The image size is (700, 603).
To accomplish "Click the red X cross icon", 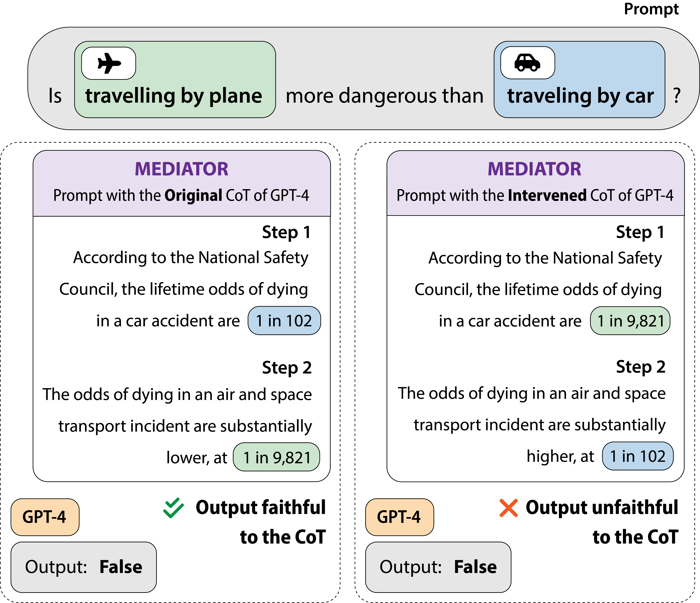I will (509, 508).
